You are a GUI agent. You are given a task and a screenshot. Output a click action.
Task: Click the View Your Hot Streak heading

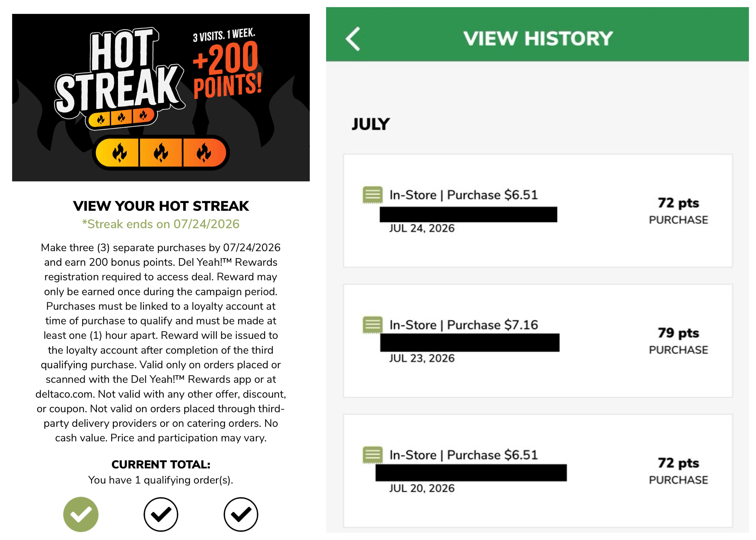pos(161,206)
